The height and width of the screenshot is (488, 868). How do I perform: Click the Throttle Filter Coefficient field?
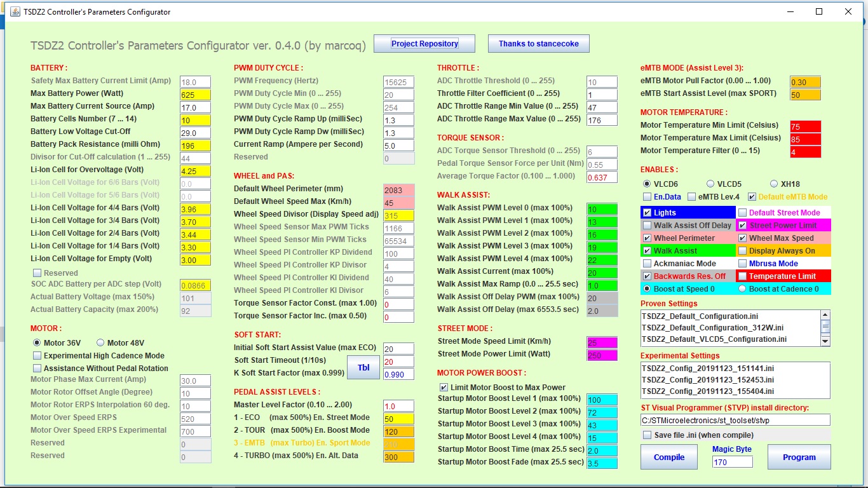click(602, 95)
